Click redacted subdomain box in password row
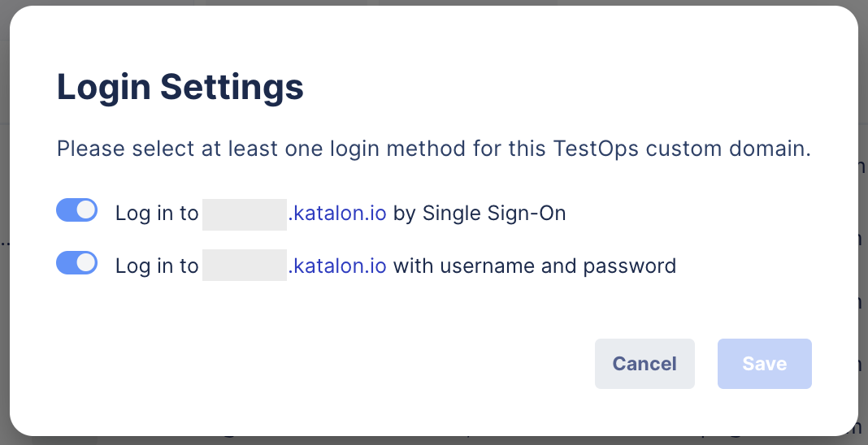The image size is (868, 445). click(245, 266)
